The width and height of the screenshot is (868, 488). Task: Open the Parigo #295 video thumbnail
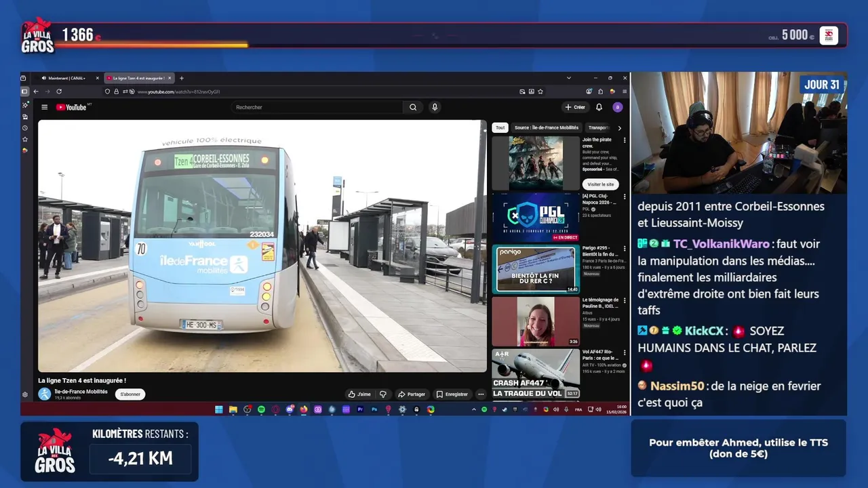(536, 269)
